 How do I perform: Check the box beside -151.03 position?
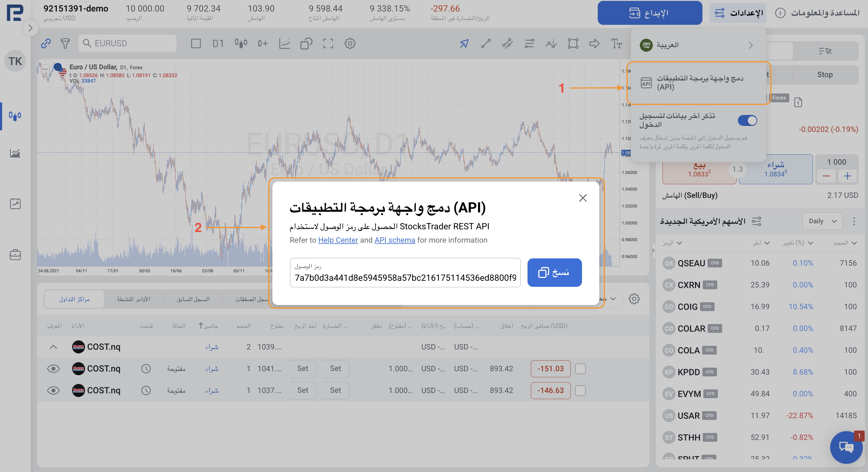[x=580, y=369]
